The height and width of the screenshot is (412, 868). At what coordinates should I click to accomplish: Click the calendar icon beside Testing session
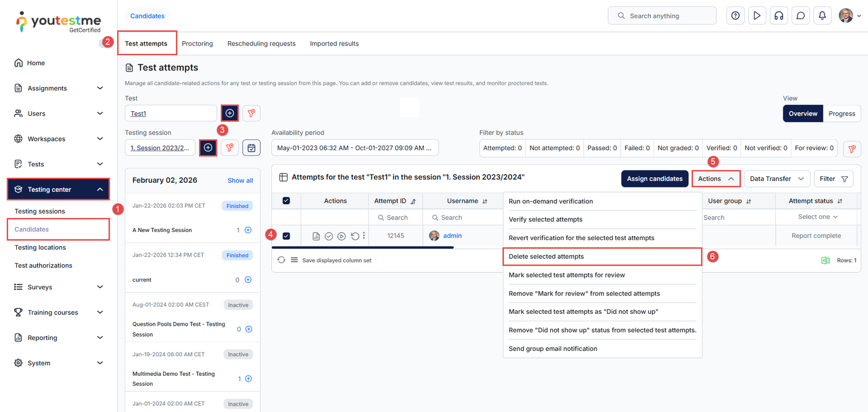(251, 148)
